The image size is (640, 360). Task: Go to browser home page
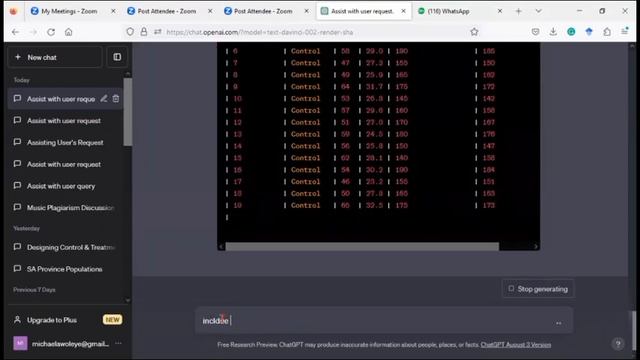click(69, 32)
